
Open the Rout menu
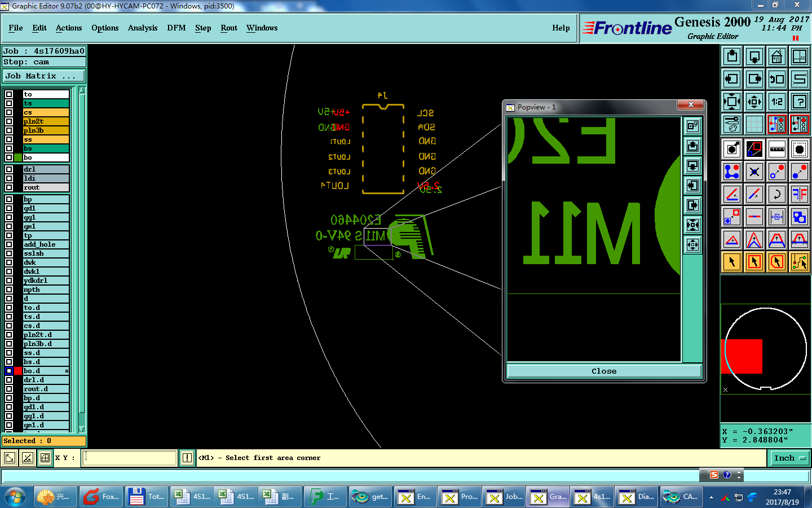pos(229,28)
